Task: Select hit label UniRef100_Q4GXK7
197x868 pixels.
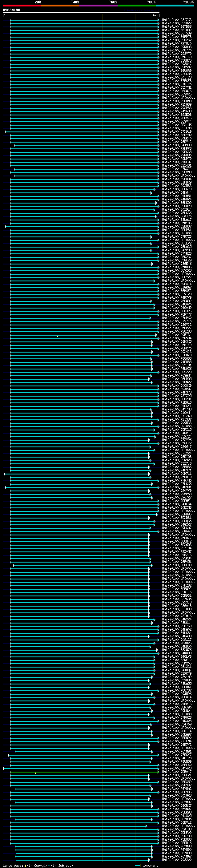Action: (x=177, y=525)
